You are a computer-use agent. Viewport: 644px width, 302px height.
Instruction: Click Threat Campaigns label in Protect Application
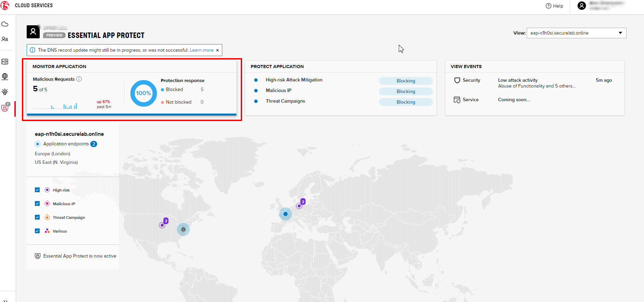[286, 101]
